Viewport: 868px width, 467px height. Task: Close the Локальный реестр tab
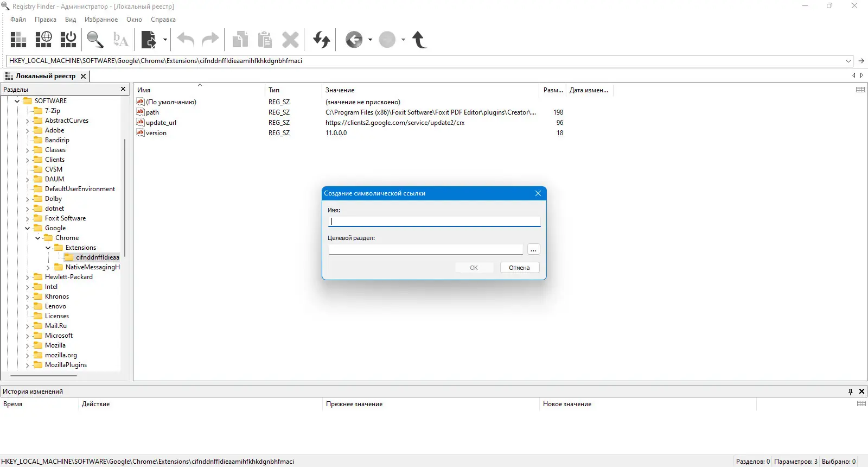coord(83,76)
